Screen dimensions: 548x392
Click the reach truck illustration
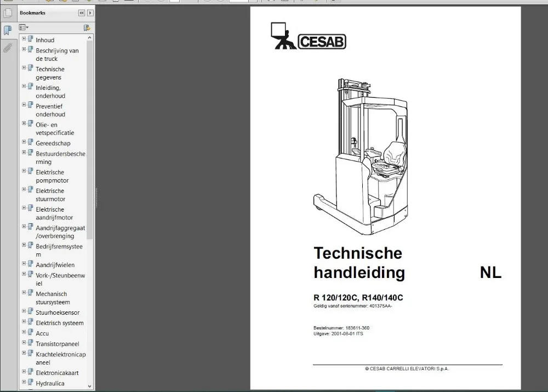361,157
